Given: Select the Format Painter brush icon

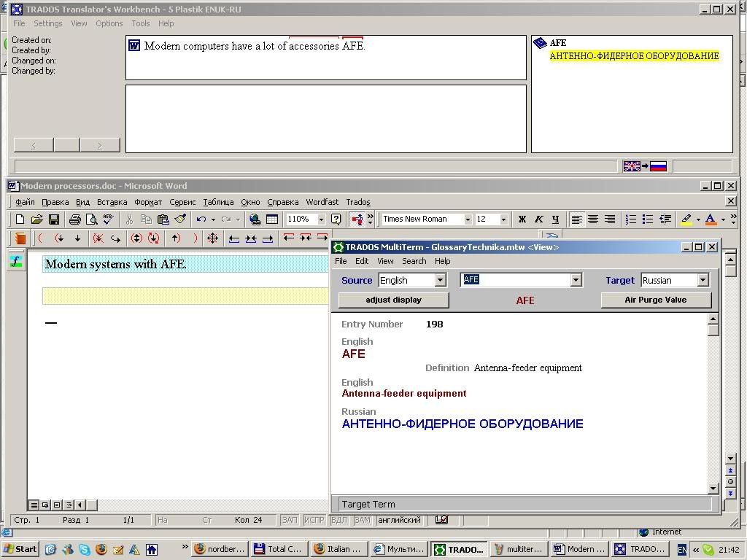Looking at the screenshot, I should (x=180, y=219).
